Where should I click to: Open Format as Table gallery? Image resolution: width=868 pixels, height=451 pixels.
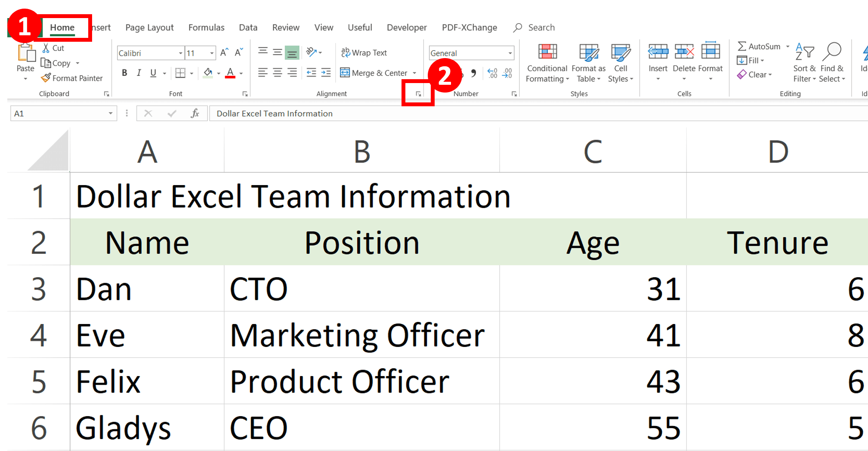588,63
